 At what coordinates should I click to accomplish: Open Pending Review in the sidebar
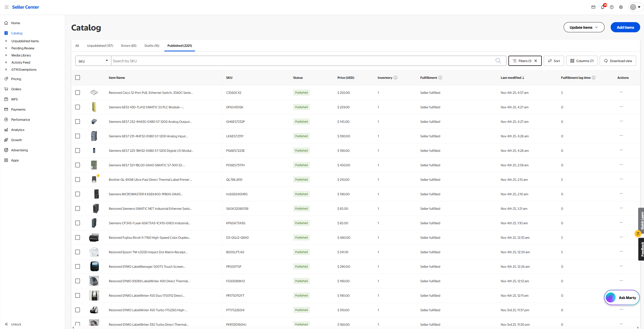coord(23,48)
